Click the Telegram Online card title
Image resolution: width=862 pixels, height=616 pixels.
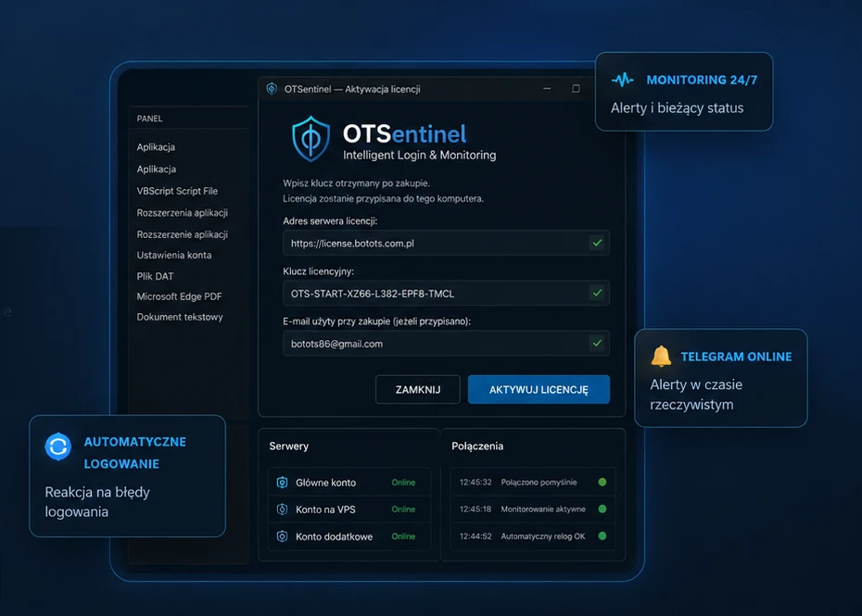coord(736,357)
